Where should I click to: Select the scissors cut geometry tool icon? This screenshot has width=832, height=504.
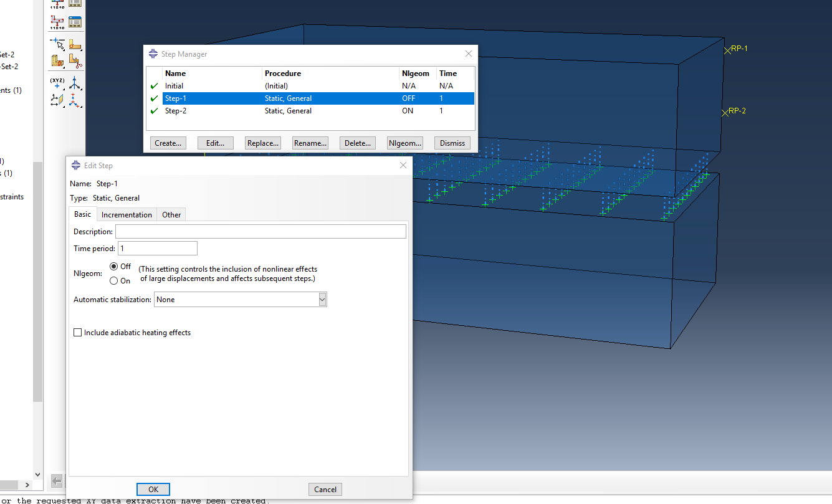click(x=75, y=61)
